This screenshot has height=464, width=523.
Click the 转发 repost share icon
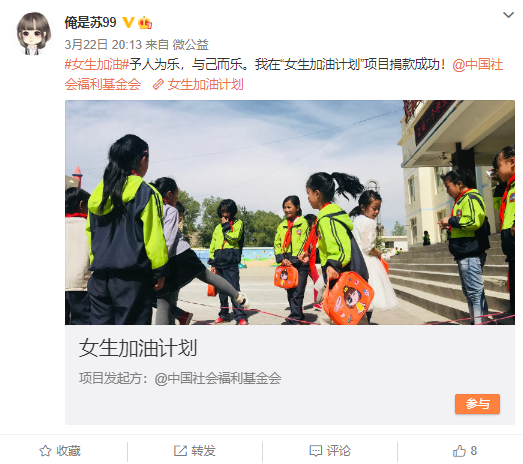click(x=180, y=451)
